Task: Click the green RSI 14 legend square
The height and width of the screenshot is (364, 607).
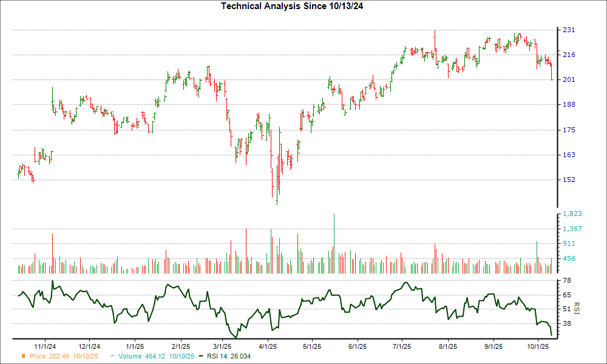Action: (x=202, y=356)
